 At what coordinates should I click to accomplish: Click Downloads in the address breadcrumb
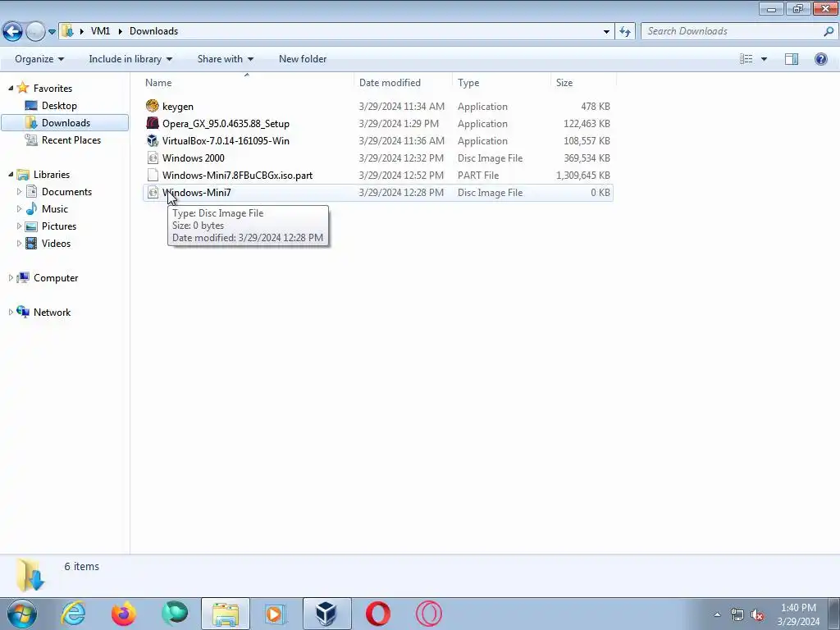(153, 31)
